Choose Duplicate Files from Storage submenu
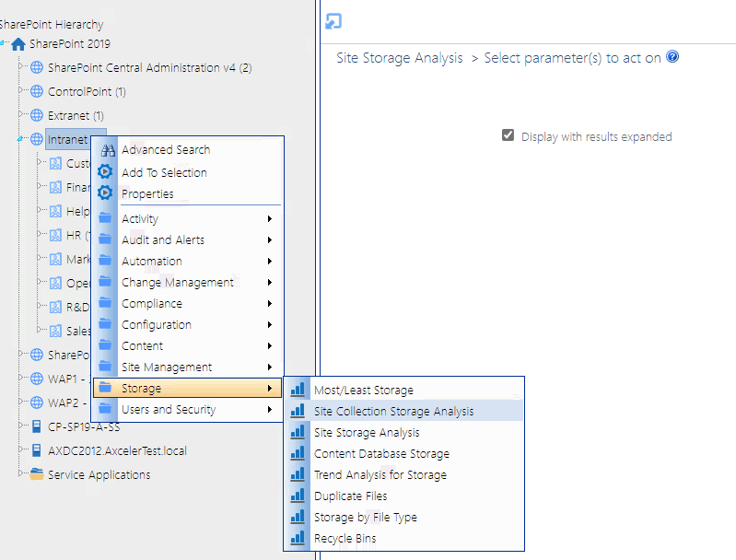Viewport: 736px width, 560px height. [404, 496]
